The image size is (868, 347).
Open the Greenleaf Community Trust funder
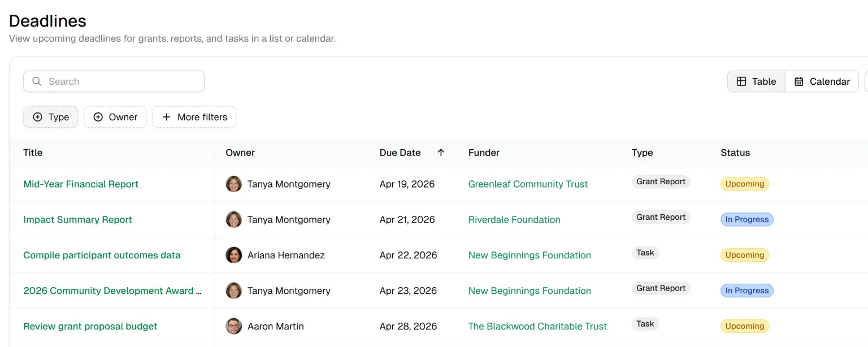pos(528,184)
